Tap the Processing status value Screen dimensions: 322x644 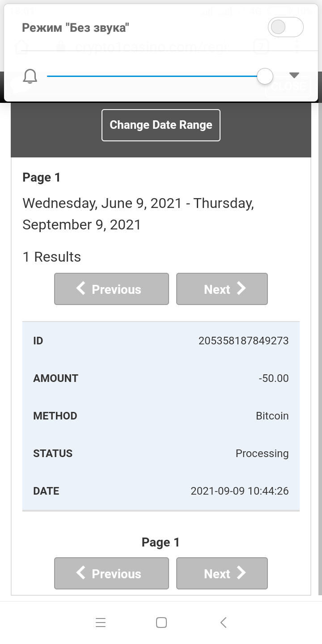pos(262,453)
